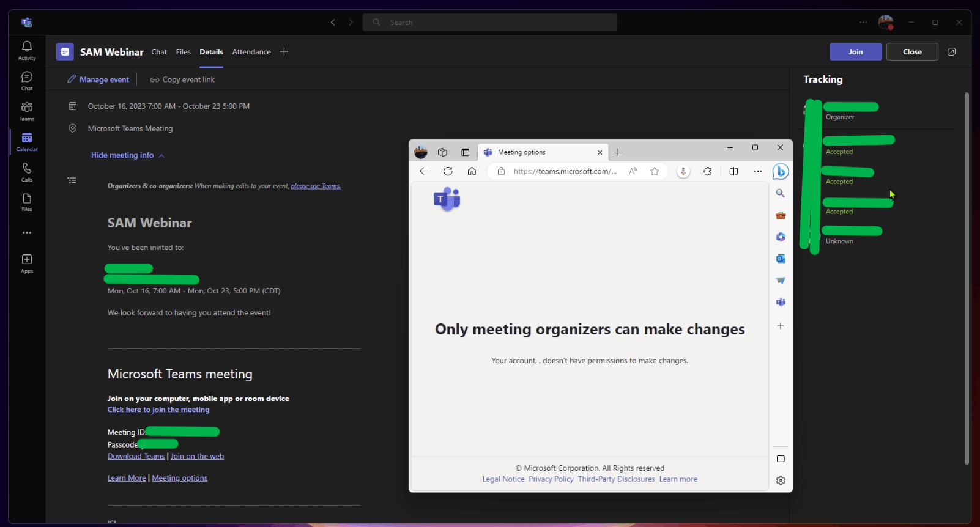Open the profile avatar menu
Image resolution: width=980 pixels, height=527 pixels.
(x=886, y=23)
